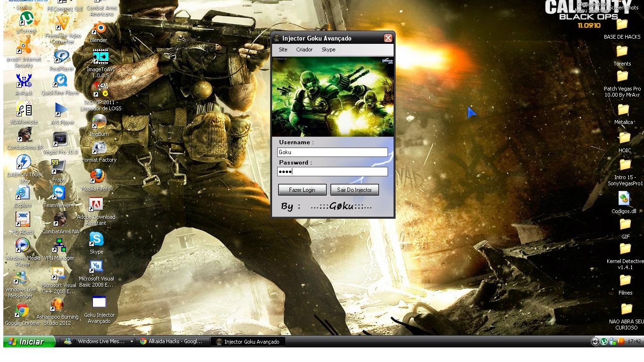Launch the ImgBurn desktop icon

[x=99, y=125]
